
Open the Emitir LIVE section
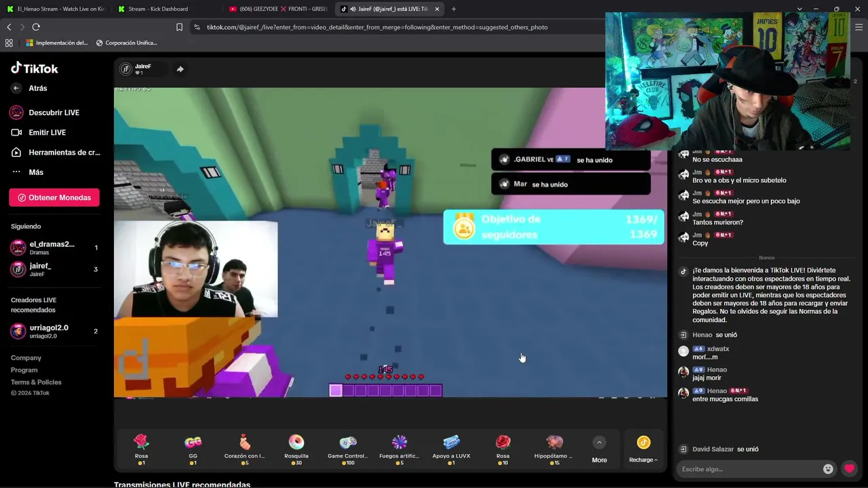47,132
